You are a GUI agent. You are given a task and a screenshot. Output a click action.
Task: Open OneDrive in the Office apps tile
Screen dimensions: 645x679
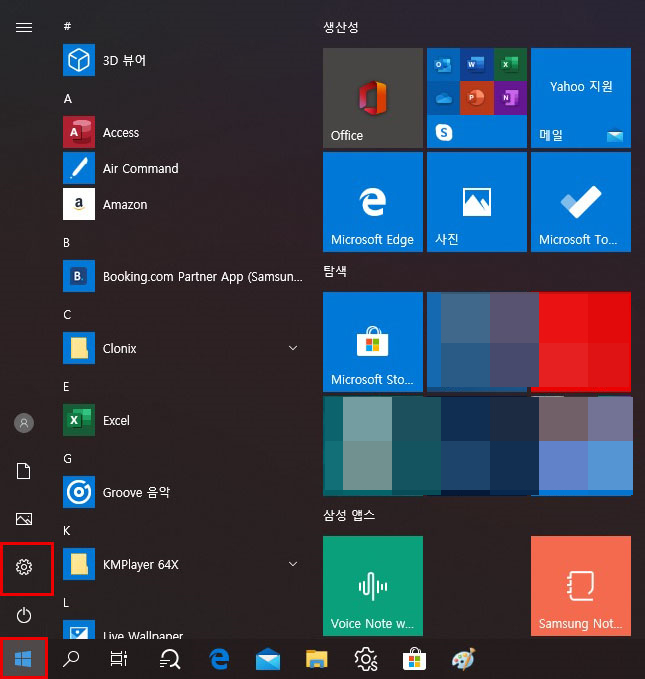(x=443, y=98)
